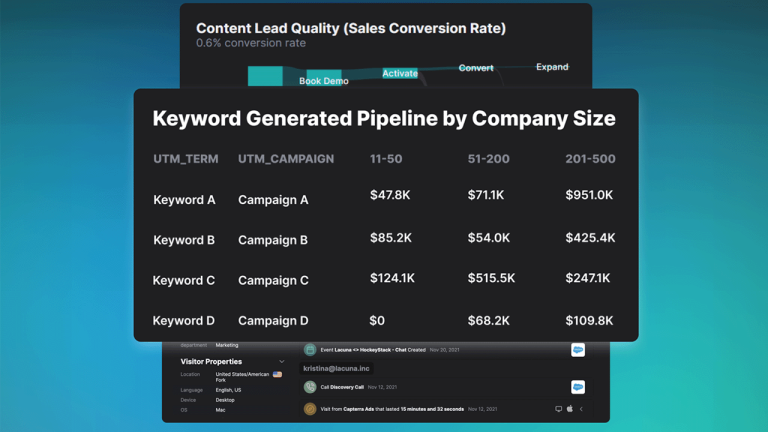Select the Convert funnel stage label
Image resolution: width=768 pixels, height=432 pixels.
476,68
